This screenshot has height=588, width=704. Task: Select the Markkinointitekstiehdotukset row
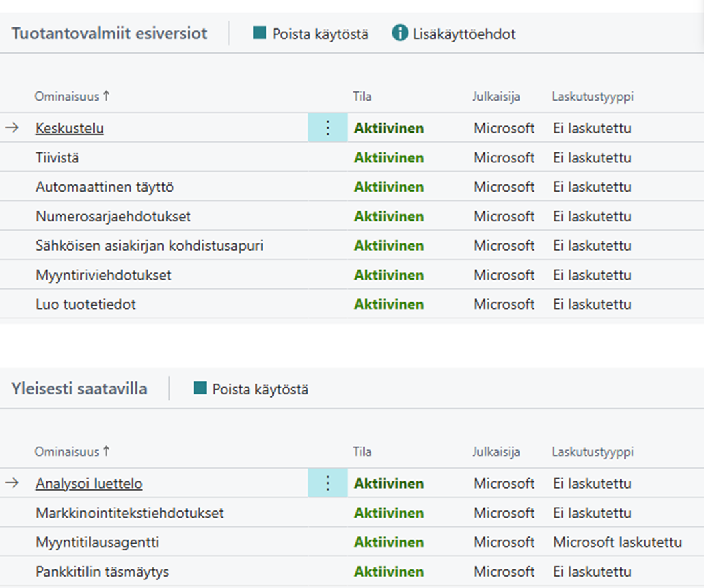point(129,513)
